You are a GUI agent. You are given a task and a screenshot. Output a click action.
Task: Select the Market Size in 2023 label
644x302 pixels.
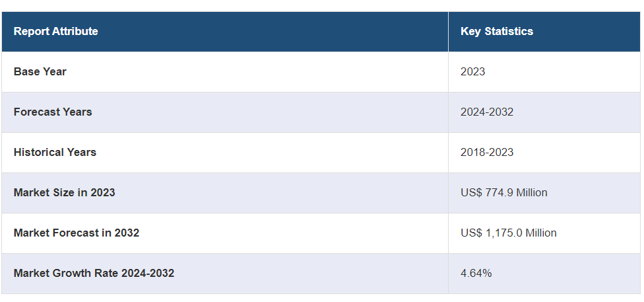(64, 192)
